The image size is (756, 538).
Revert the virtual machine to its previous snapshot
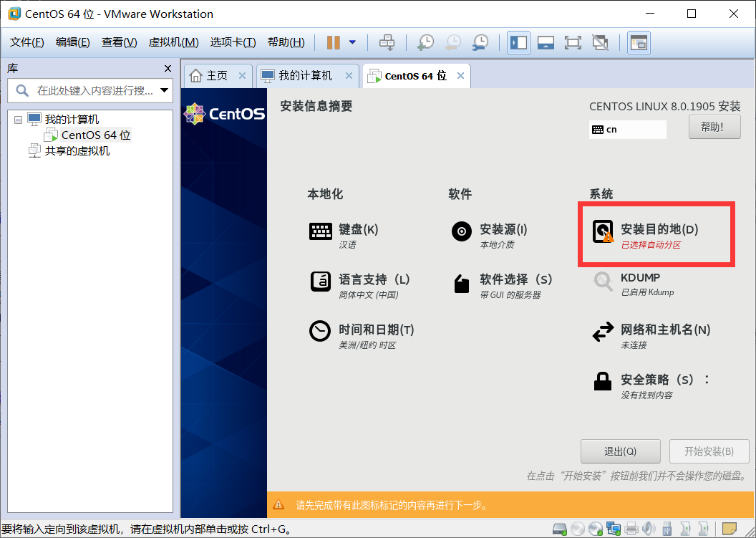[452, 42]
